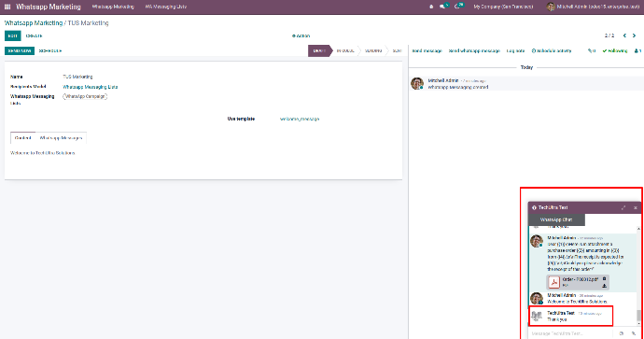
Task: Delete the Order pdf attachment
Action: [604, 278]
